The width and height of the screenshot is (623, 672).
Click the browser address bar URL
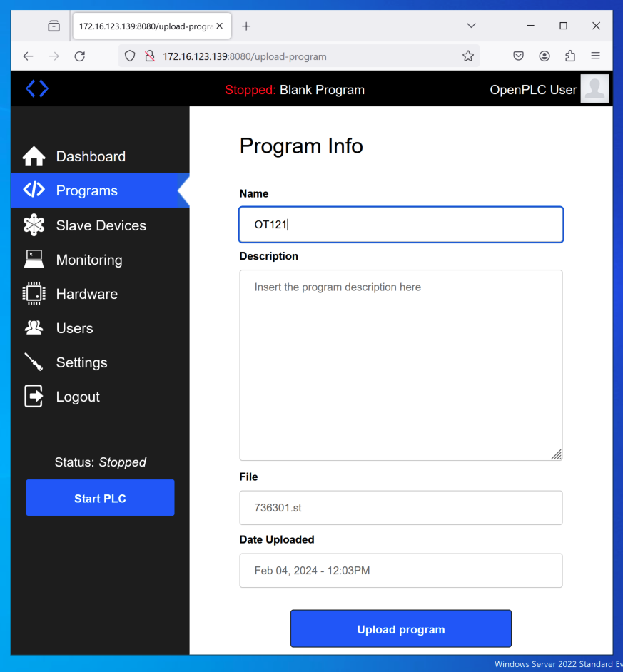(x=244, y=56)
